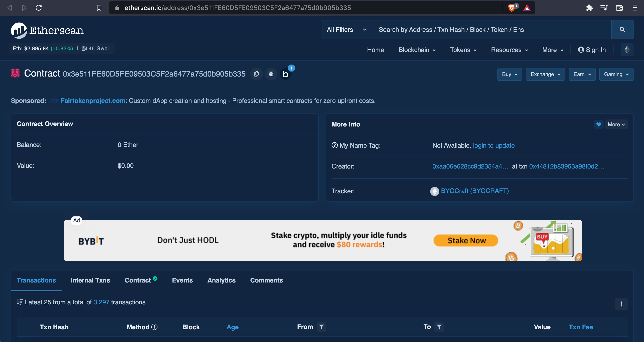The width and height of the screenshot is (644, 342).
Task: Open the transactions three-dot options menu
Action: click(621, 304)
